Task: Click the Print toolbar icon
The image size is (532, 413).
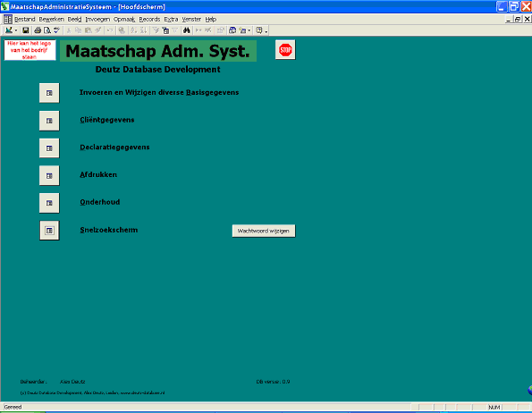Action: coord(38,30)
